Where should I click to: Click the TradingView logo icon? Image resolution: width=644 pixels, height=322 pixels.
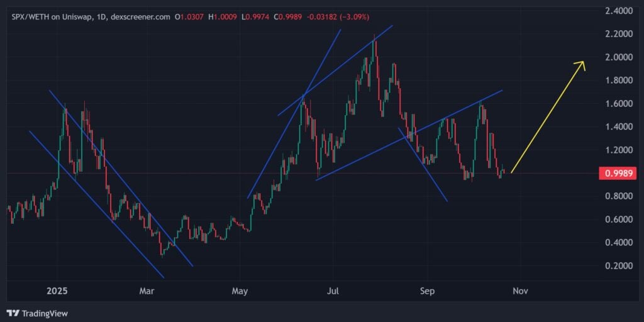[13, 313]
